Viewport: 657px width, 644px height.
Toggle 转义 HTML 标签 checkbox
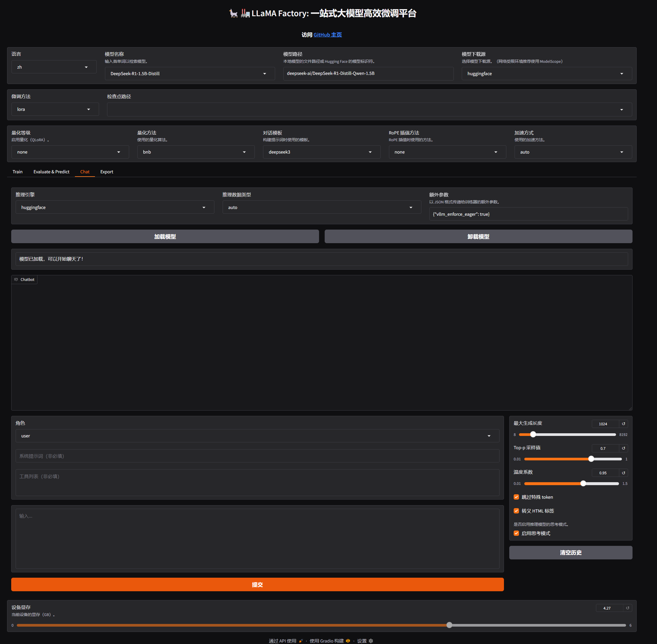click(516, 511)
